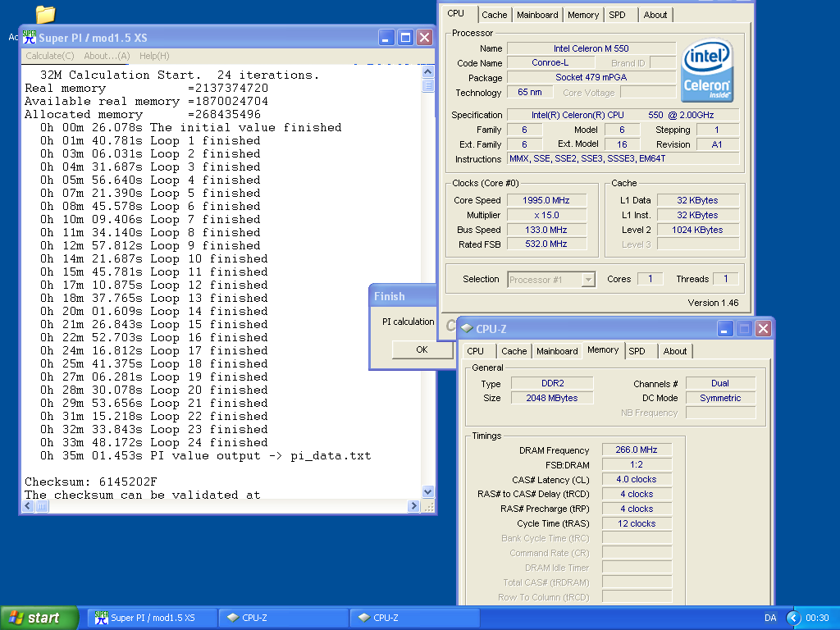Viewport: 840px width, 630px height.
Task: Open the Processor #1 selection dropdown
Action: tap(589, 280)
